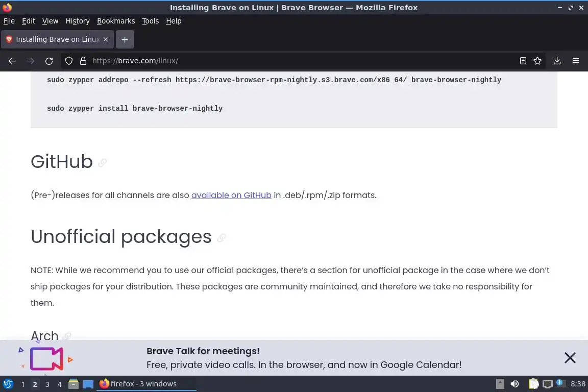The image size is (588, 392).
Task: Open the View menu
Action: pos(50,21)
